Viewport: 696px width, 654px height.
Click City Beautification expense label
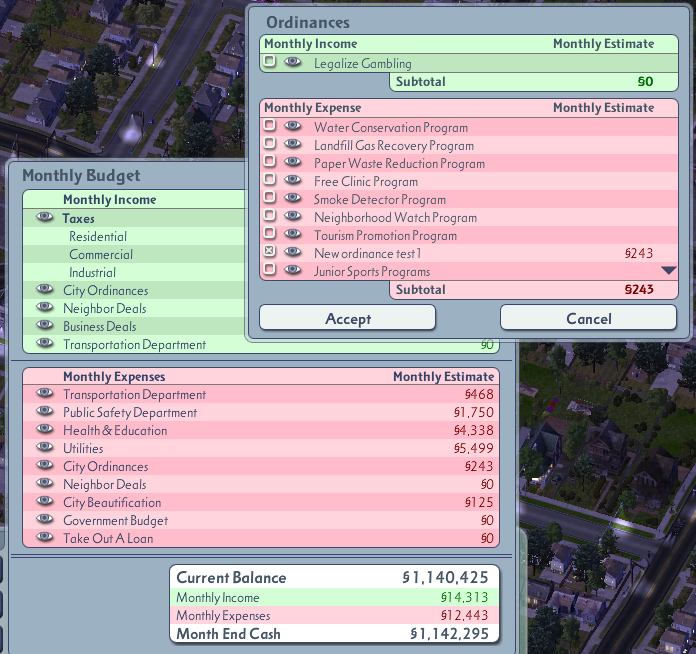112,502
